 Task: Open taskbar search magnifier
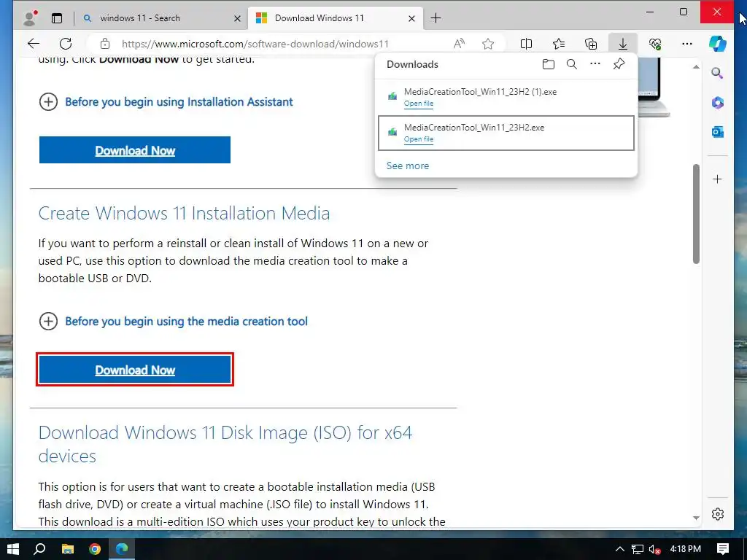coord(40,549)
